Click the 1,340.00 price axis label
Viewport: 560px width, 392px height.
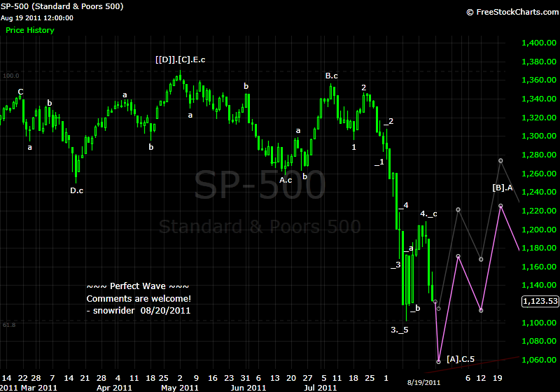(539, 99)
